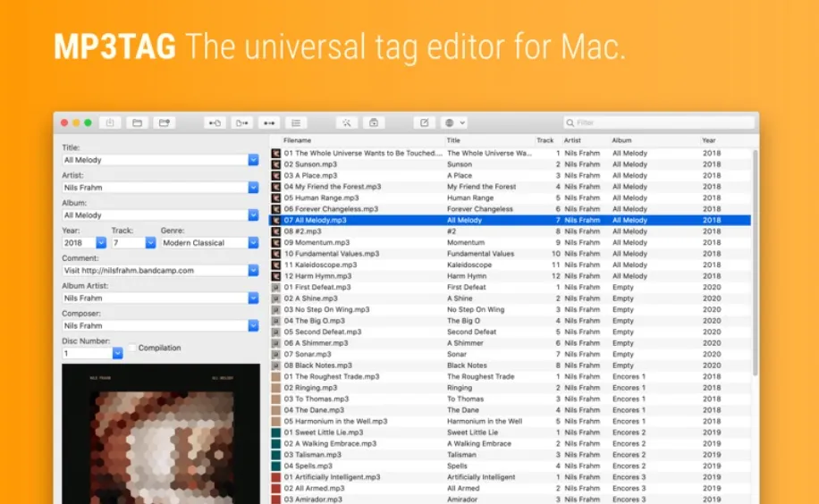Sort by the Filename column header
The height and width of the screenshot is (504, 819).
(x=297, y=140)
